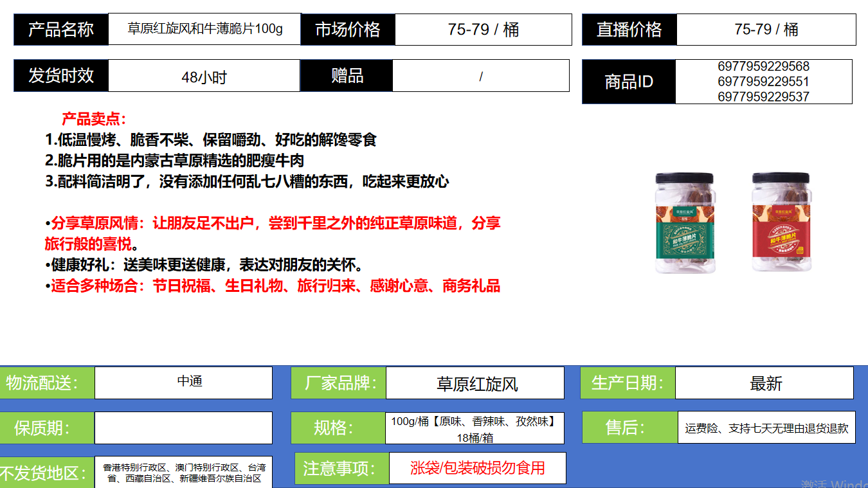Click the empty 保质期 value cell
The height and width of the screenshot is (488, 868).
183,428
